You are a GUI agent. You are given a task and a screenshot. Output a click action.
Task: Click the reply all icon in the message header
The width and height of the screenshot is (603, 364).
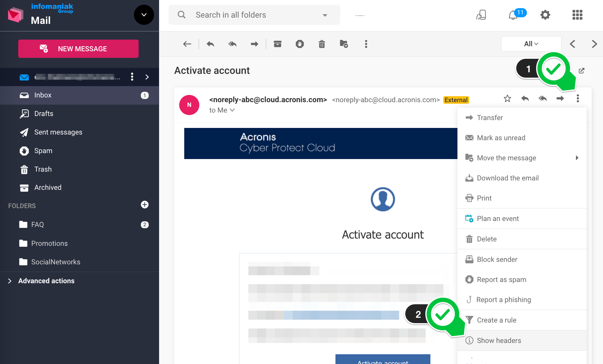click(543, 99)
